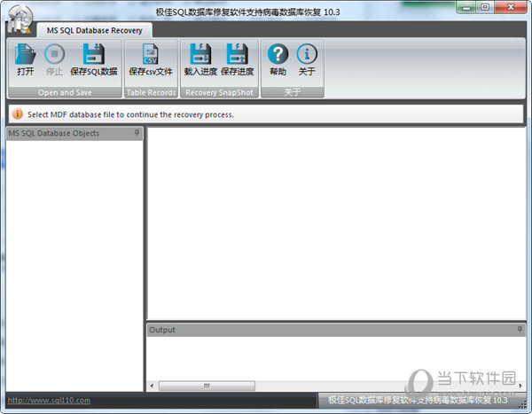Click the Table Records group label

[152, 93]
